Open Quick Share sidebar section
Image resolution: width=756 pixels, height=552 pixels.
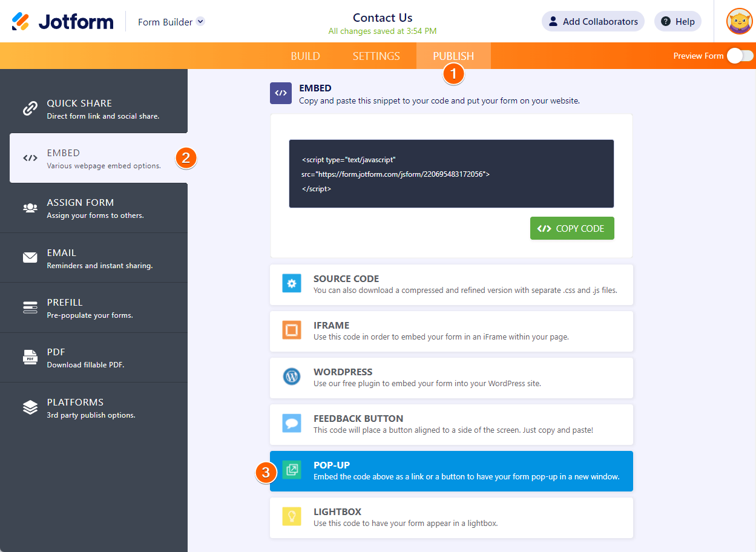94,108
